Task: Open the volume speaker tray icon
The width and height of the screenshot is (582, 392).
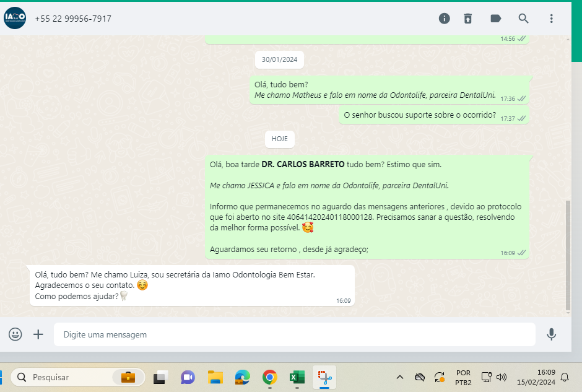Action: (501, 377)
